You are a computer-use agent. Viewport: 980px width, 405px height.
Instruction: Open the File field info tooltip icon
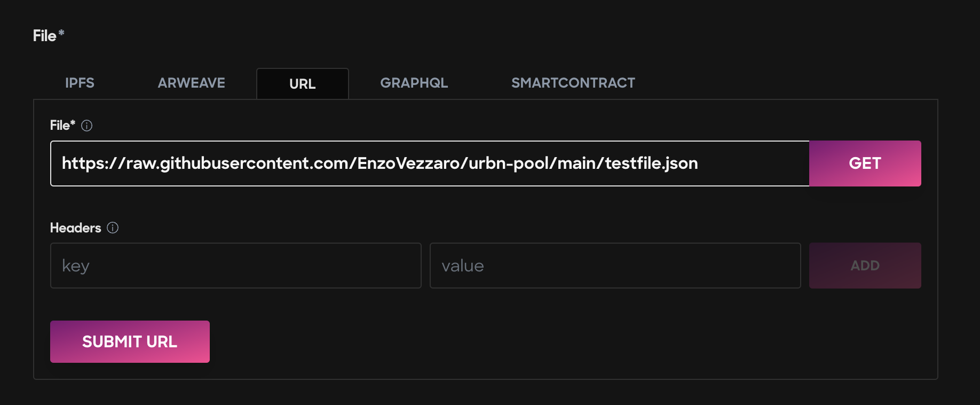pyautogui.click(x=86, y=126)
